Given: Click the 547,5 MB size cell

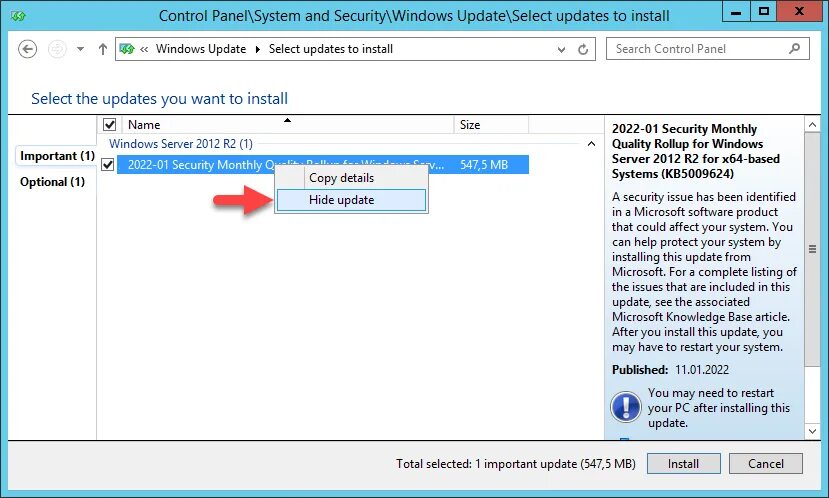Looking at the screenshot, I should (484, 164).
